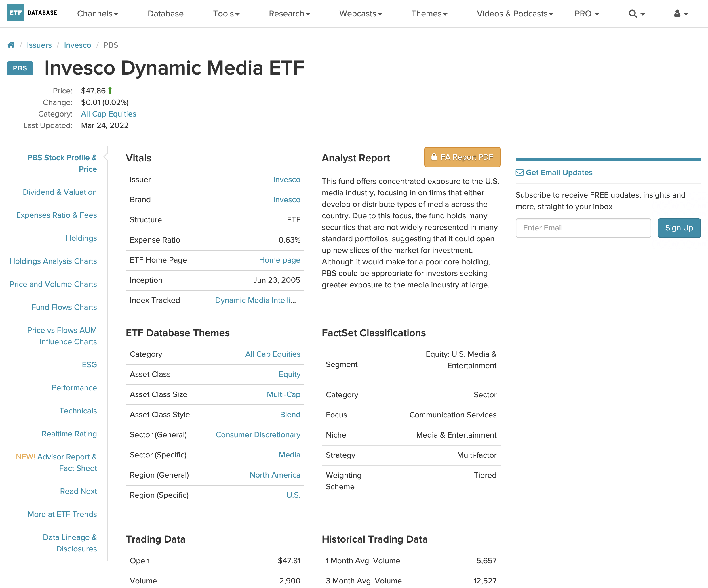Select PBS Stock Profile & Price section
Viewport: 708px width, 588px height.
click(62, 163)
